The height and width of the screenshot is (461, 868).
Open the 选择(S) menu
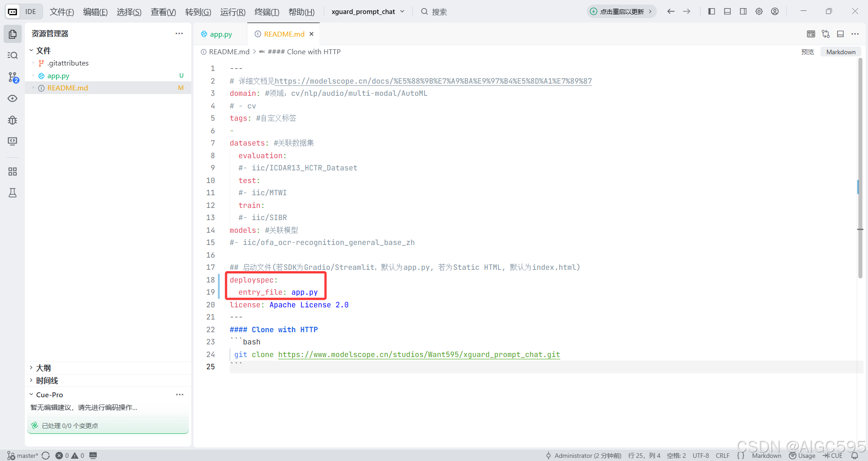coord(129,12)
